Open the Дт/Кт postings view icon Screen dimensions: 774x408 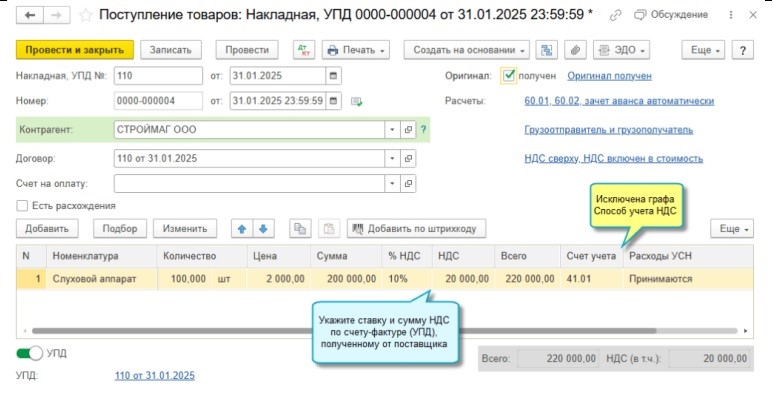304,50
